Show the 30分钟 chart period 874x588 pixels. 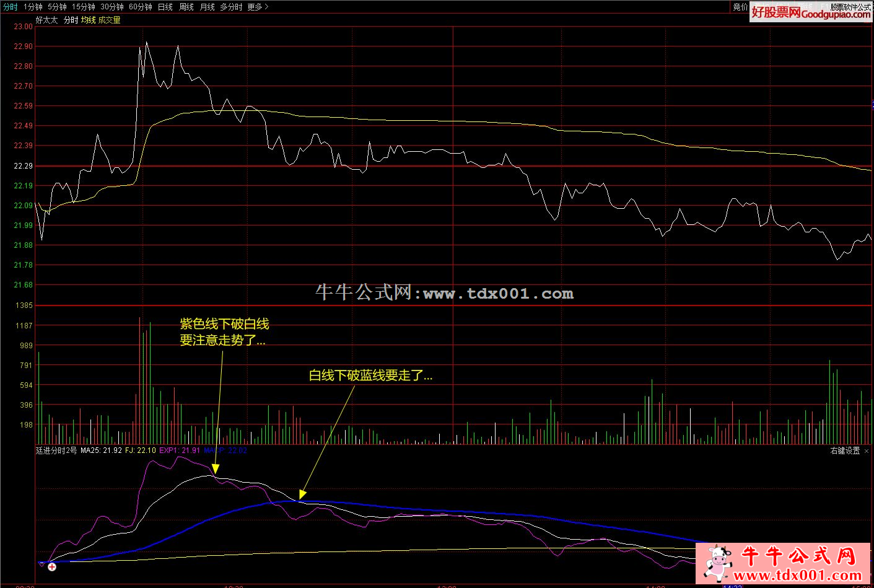(x=112, y=7)
